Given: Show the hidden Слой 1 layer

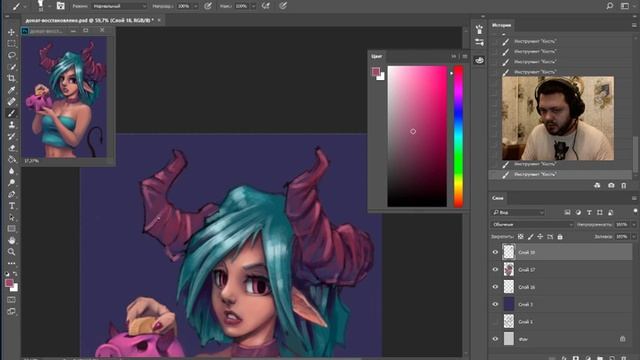Looking at the screenshot, I should tap(495, 322).
